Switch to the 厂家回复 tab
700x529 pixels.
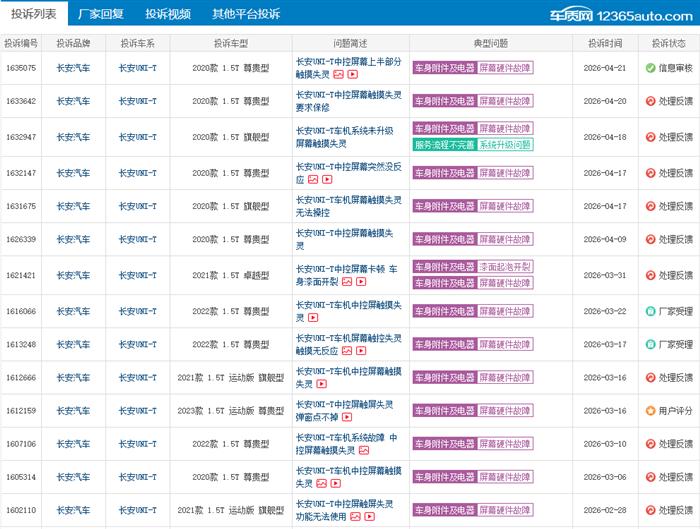(x=100, y=14)
